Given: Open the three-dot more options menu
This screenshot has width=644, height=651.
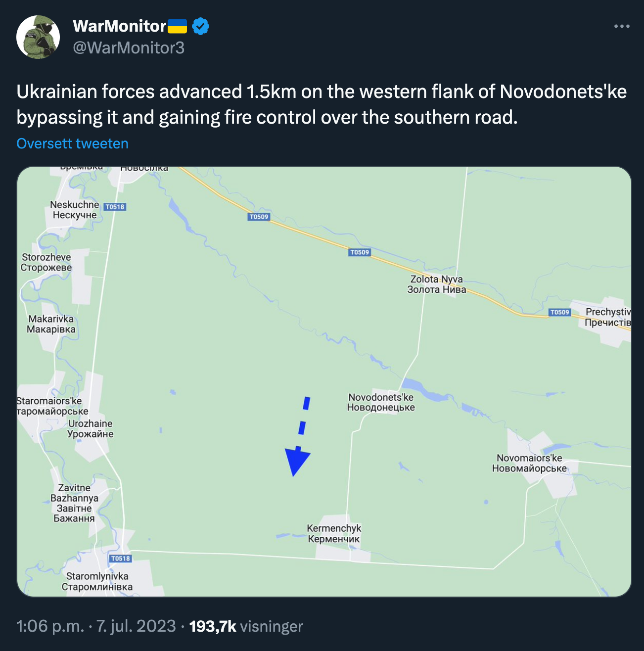Looking at the screenshot, I should pyautogui.click(x=622, y=26).
